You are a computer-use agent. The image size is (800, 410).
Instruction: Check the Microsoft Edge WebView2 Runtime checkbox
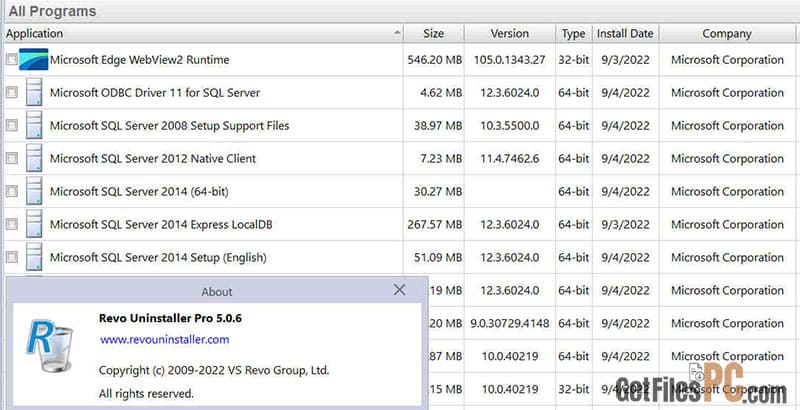12,60
